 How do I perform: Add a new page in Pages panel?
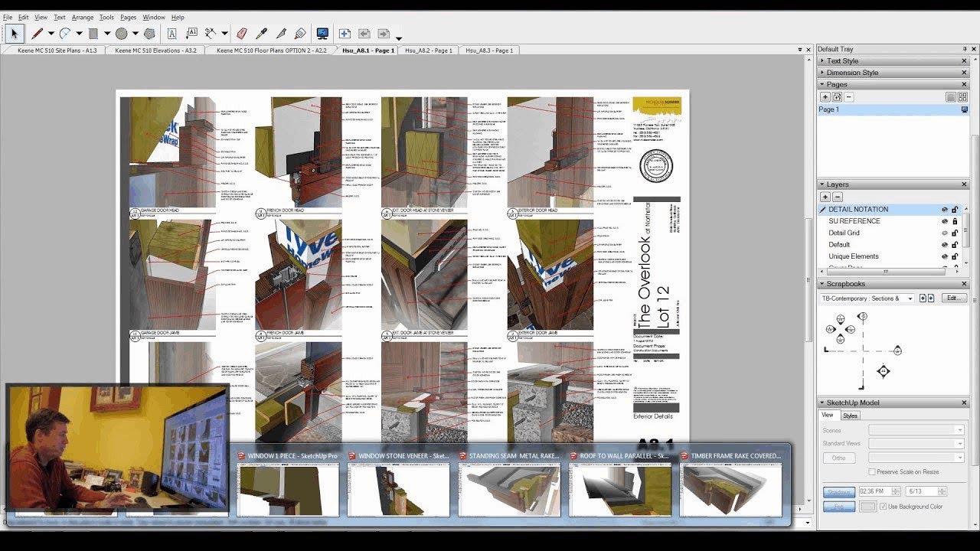tap(825, 97)
